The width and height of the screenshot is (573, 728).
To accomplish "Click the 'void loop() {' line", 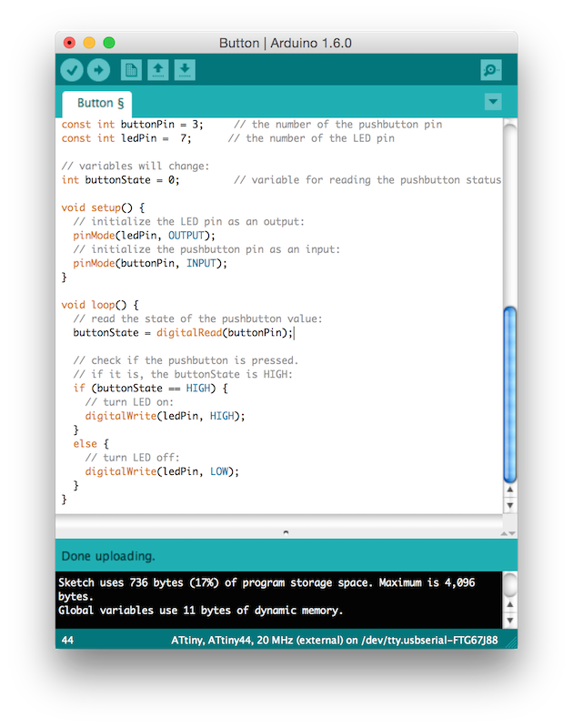I will pos(100,305).
